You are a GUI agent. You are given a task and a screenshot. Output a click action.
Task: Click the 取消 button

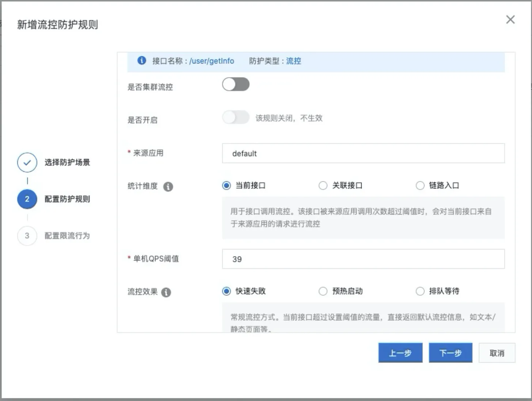coord(497,353)
